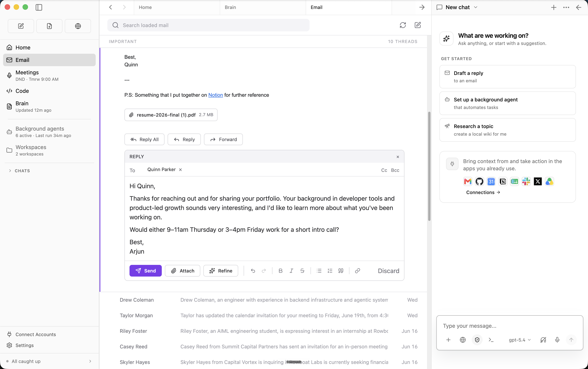Send the reply to Quinn
588x369 pixels.
coord(145,271)
